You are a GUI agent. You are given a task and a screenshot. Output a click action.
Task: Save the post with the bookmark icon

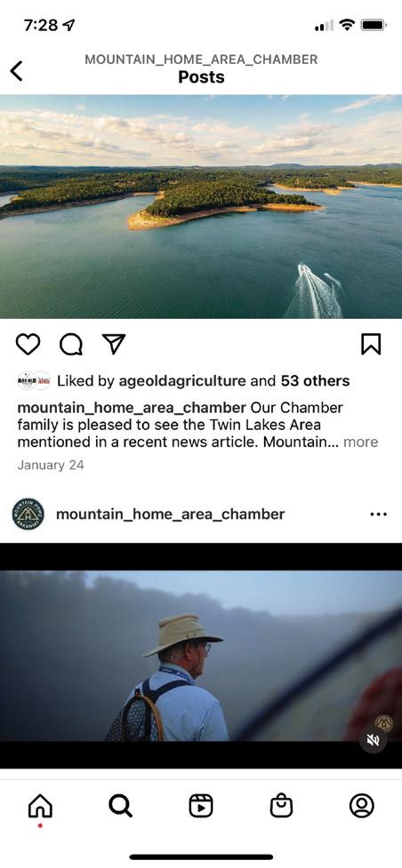(x=371, y=344)
